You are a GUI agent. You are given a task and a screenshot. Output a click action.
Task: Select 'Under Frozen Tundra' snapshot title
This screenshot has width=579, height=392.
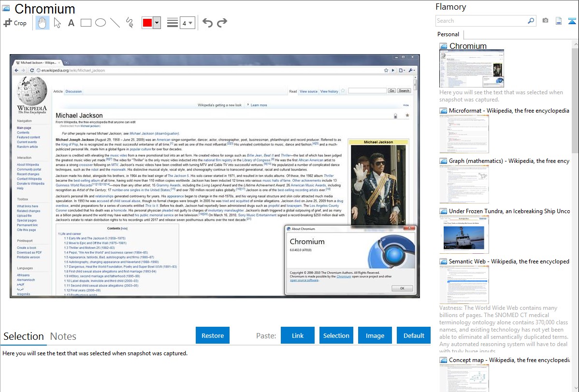coord(509,211)
